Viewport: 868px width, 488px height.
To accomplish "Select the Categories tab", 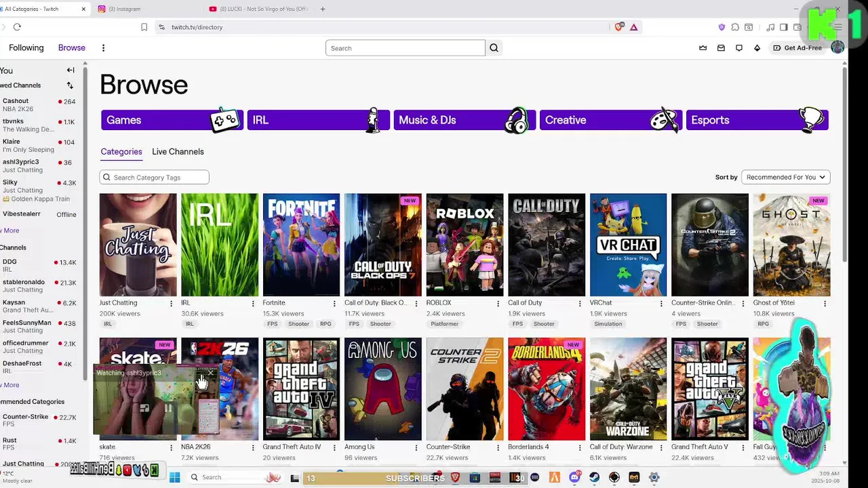I will pos(121,152).
